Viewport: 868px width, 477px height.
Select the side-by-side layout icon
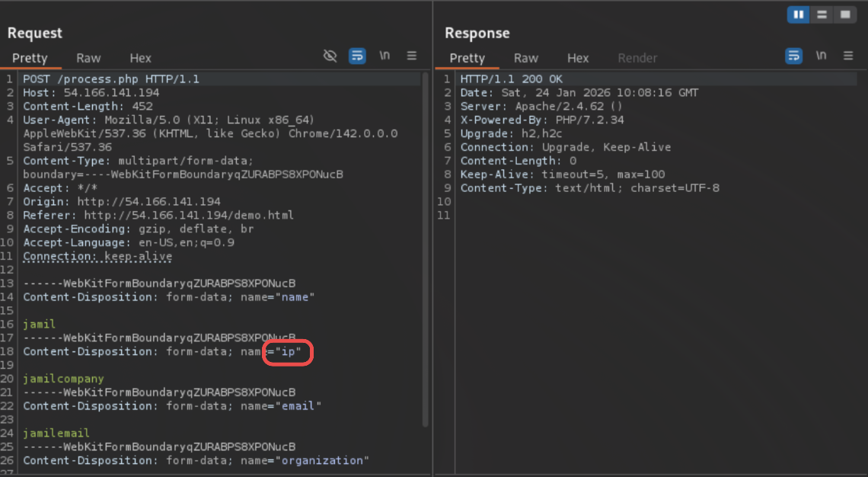[799, 14]
